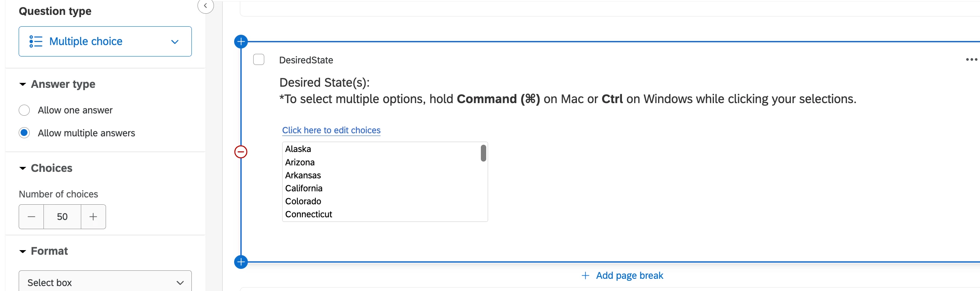
Task: Collapse the Format section
Action: pos(23,251)
